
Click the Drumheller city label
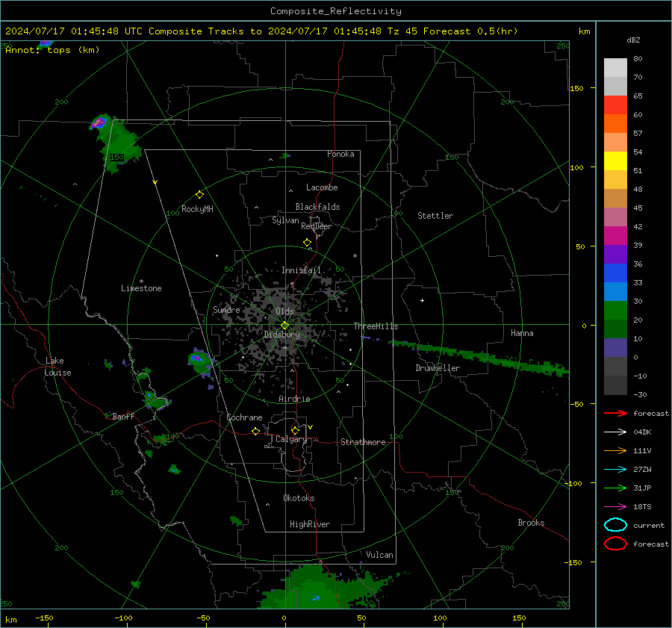pos(438,368)
